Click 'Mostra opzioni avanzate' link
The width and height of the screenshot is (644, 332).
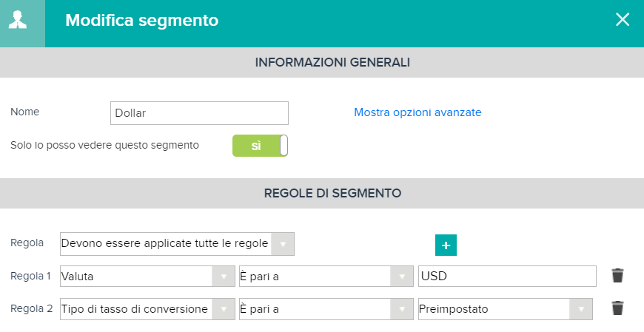[x=417, y=112]
